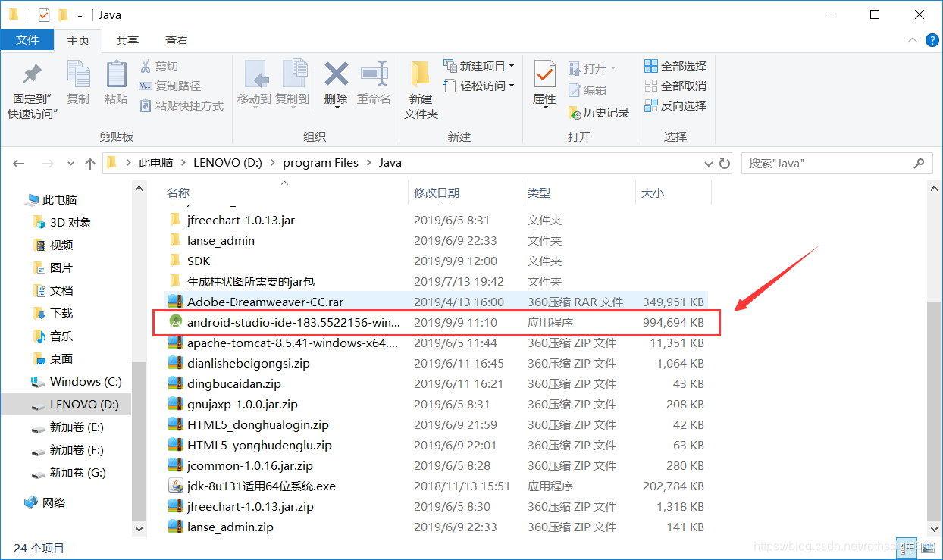Screen dimensions: 943x560
Task: Expand the path chevron after LENOVO (D:)
Action: pyautogui.click(x=272, y=163)
